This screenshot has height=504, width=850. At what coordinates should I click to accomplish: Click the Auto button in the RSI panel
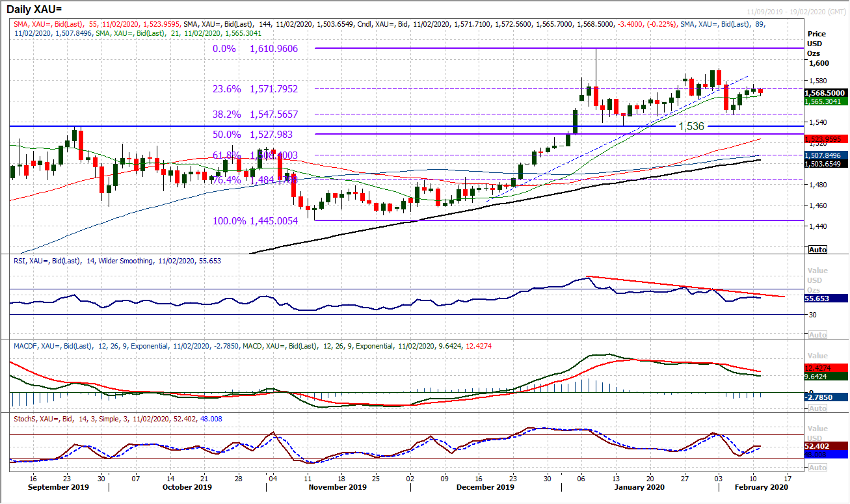point(817,335)
